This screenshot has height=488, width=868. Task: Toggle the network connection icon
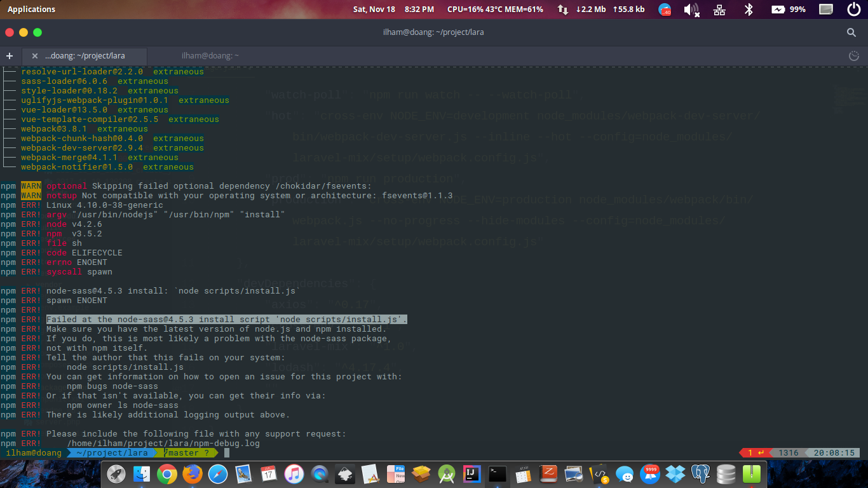[x=719, y=9]
